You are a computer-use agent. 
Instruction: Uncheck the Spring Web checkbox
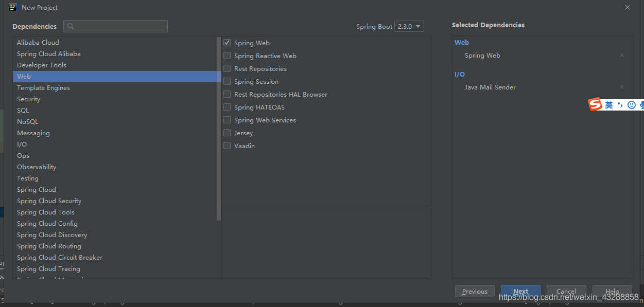pyautogui.click(x=227, y=43)
